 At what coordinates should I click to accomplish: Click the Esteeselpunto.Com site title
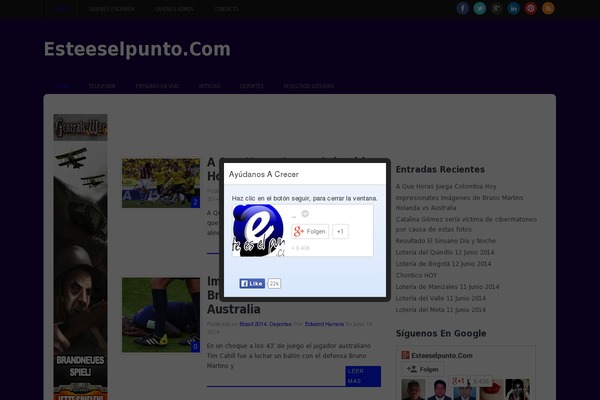[137, 49]
